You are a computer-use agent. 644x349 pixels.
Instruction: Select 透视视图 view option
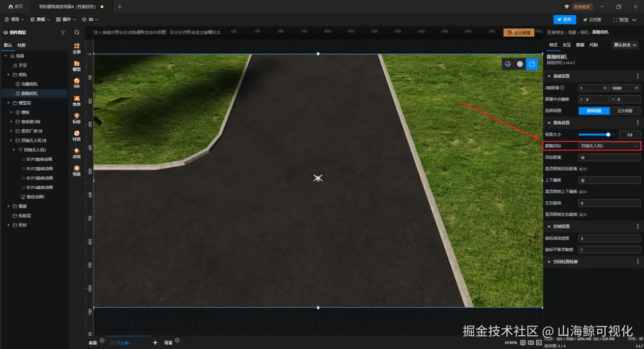[x=594, y=111]
